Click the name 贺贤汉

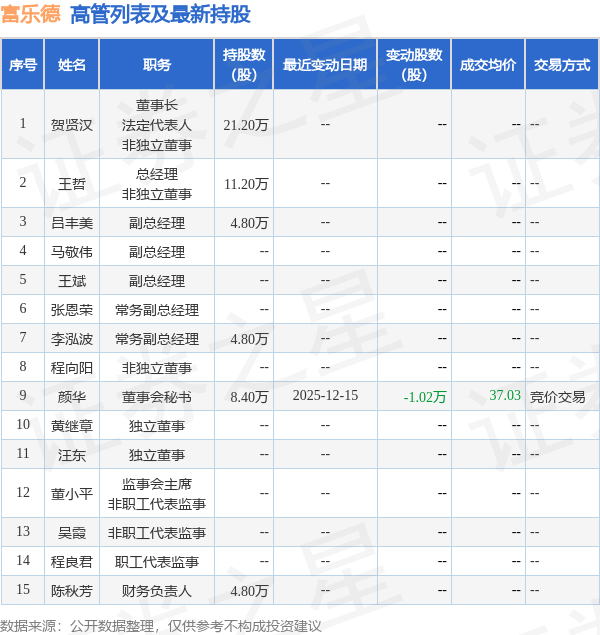tap(72, 125)
